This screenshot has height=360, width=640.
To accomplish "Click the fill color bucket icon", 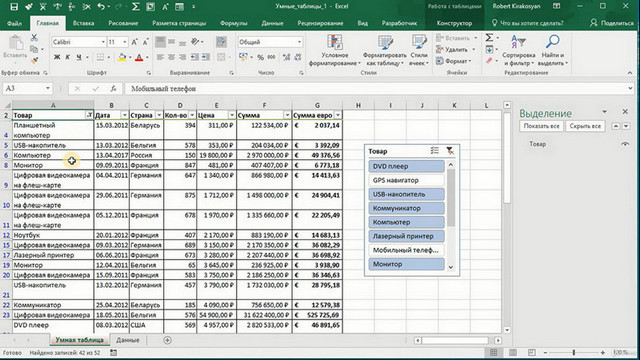I will [122, 57].
